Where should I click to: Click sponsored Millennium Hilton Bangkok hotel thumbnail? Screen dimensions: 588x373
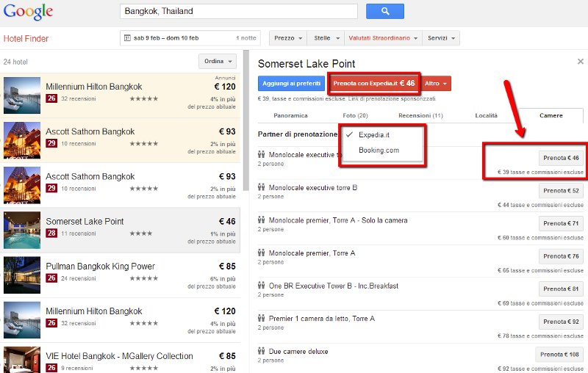(22, 95)
